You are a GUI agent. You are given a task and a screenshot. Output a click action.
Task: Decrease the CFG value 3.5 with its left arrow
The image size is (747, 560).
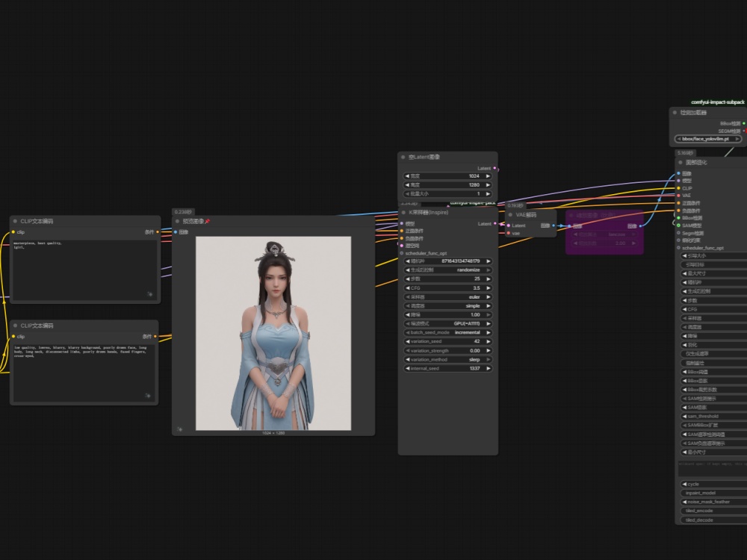click(407, 288)
